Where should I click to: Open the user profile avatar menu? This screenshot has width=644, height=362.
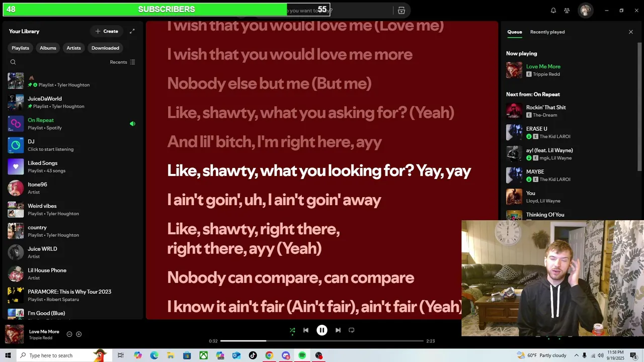[585, 11]
